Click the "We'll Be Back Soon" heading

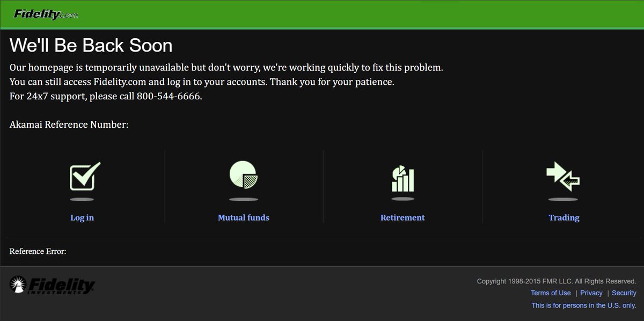(91, 45)
